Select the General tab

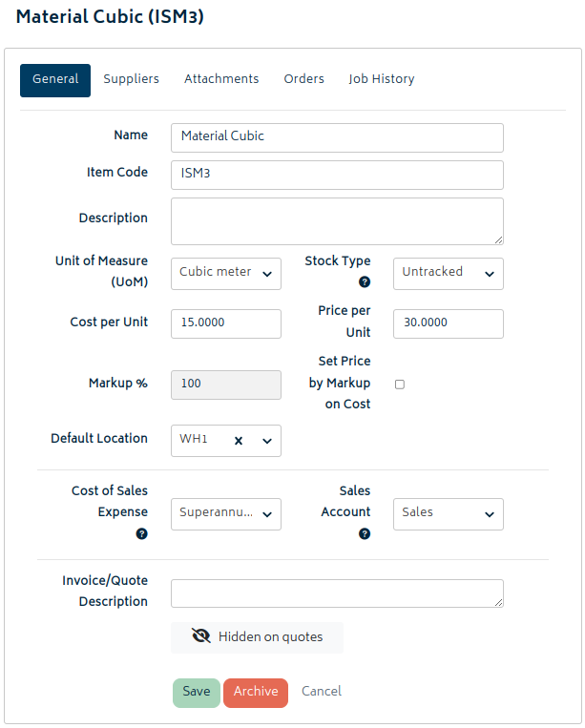[x=55, y=80]
